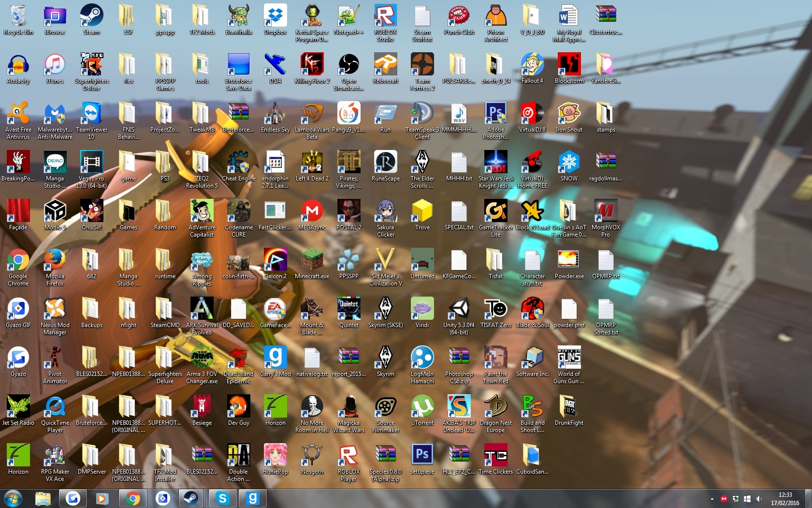Screen dimensions: 812x508
Task: Select the Vegas Pro 13.0 desktop icon
Action: pyautogui.click(x=92, y=170)
